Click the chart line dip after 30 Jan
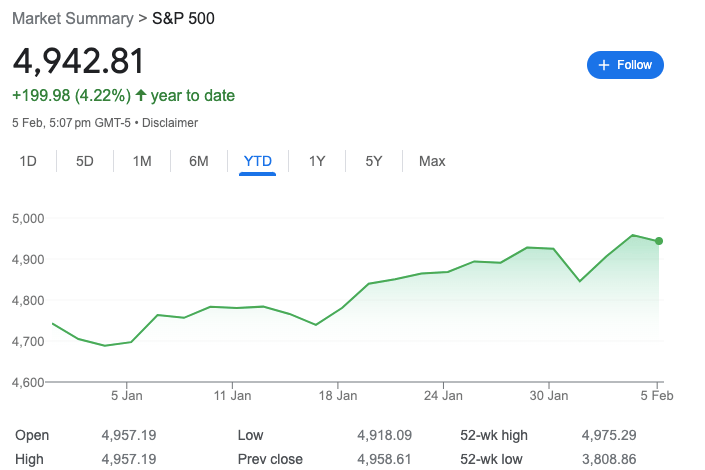Screen dimensions: 705x470 point(580,281)
